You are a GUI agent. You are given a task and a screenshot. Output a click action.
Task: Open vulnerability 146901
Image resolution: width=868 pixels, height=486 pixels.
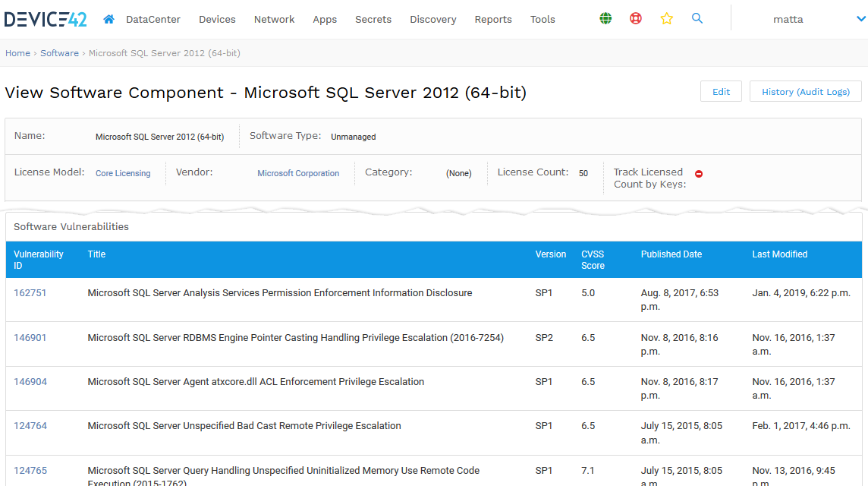coord(30,337)
